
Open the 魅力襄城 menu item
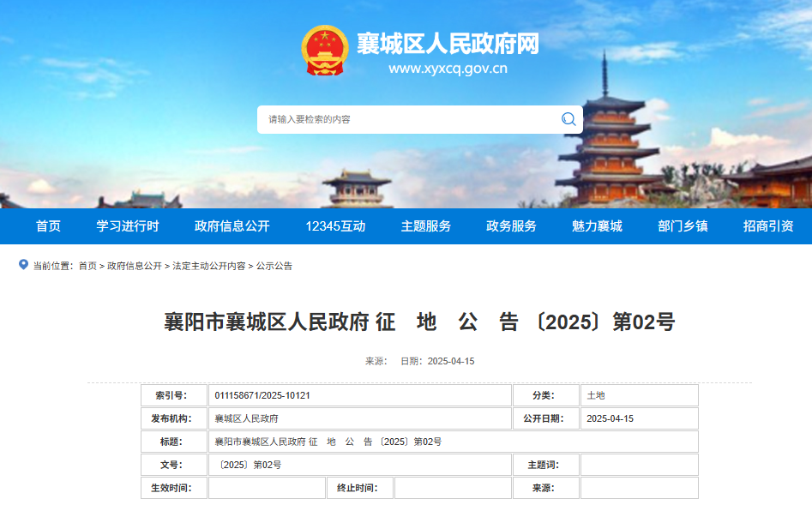pyautogui.click(x=597, y=226)
